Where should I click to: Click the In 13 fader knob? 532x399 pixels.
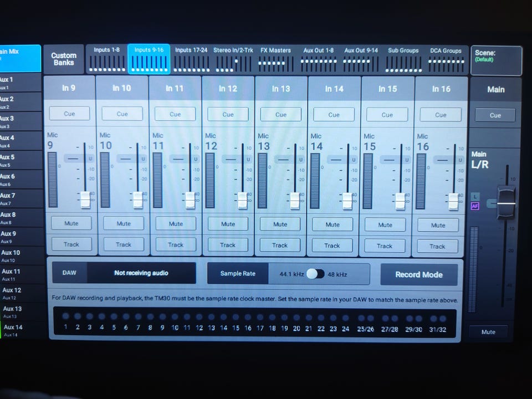point(295,201)
